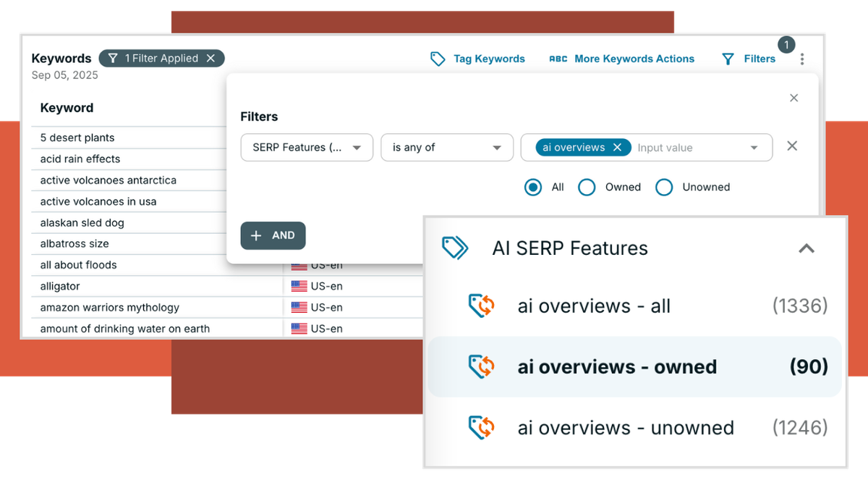Select the All radio button
The height and width of the screenshot is (480, 868).
coord(533,188)
